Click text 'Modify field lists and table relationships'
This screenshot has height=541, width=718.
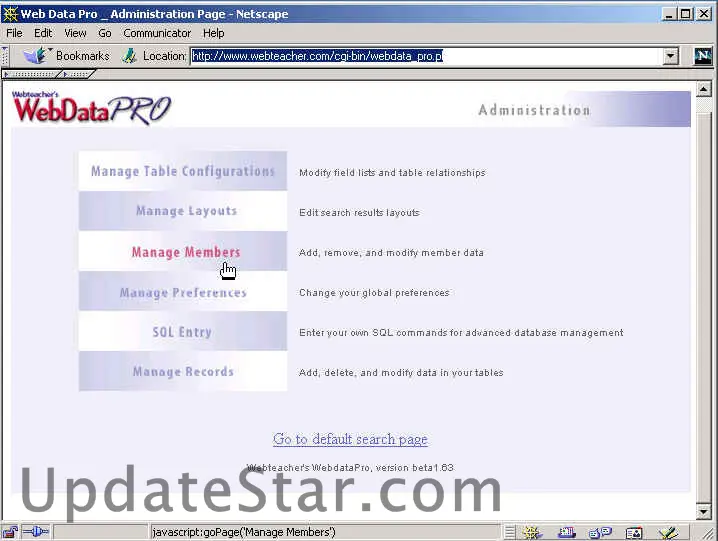coord(392,173)
